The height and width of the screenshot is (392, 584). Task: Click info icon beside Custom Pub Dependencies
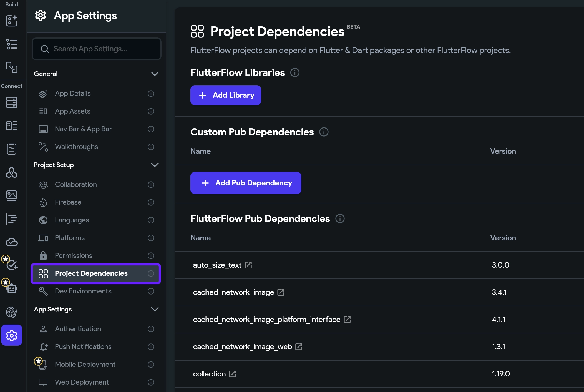tap(324, 132)
